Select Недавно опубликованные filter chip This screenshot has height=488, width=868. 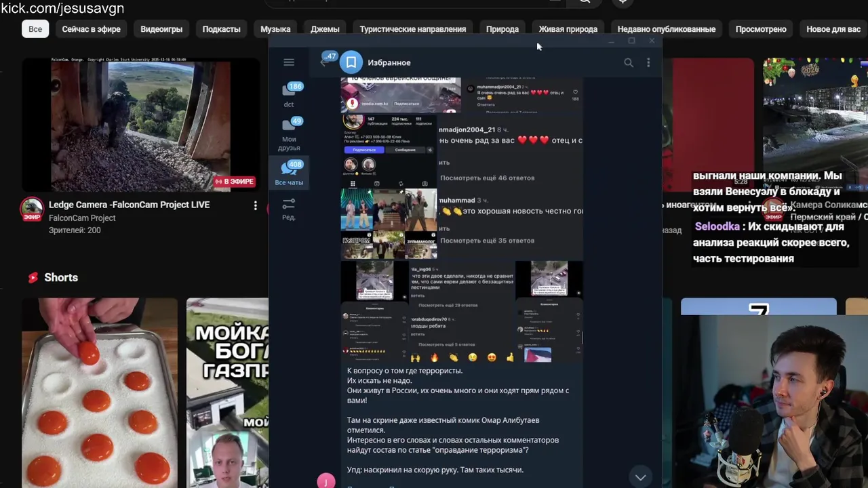coord(667,29)
